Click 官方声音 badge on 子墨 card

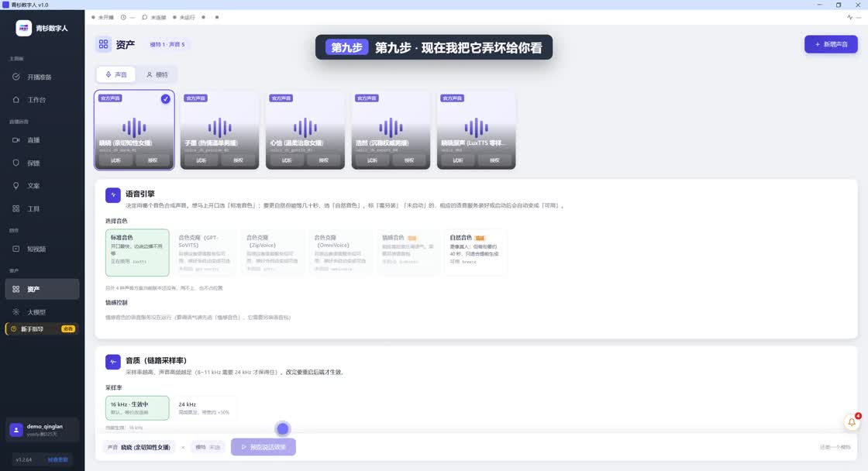[196, 98]
